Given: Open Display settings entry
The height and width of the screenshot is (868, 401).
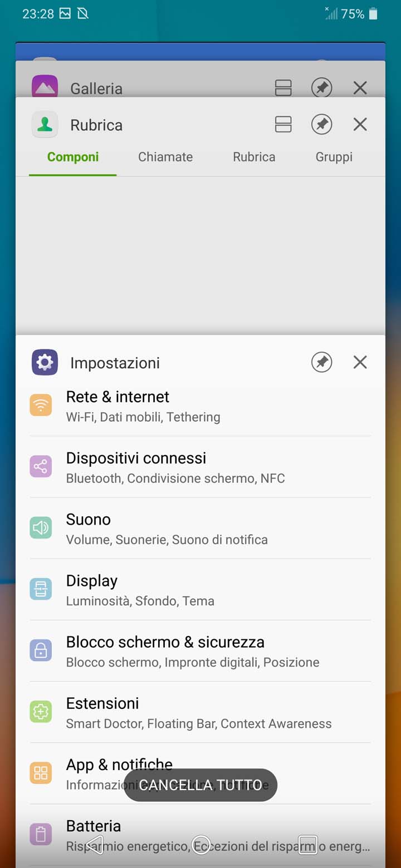Looking at the screenshot, I should point(200,589).
